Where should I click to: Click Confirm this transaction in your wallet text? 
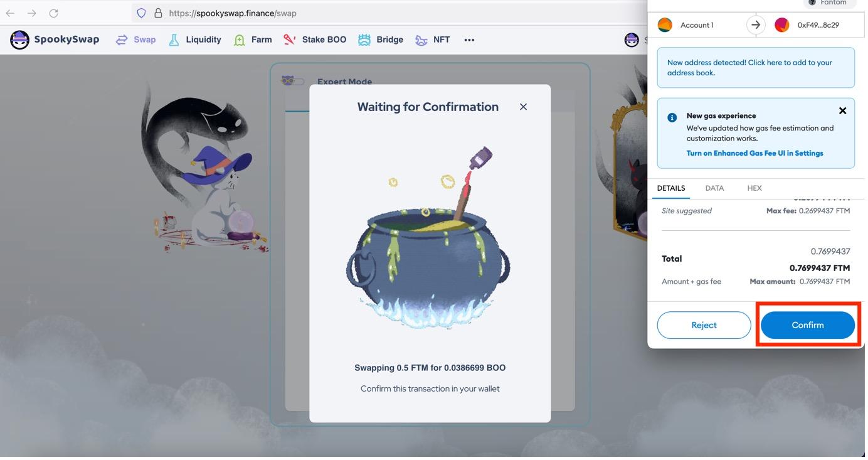point(430,388)
